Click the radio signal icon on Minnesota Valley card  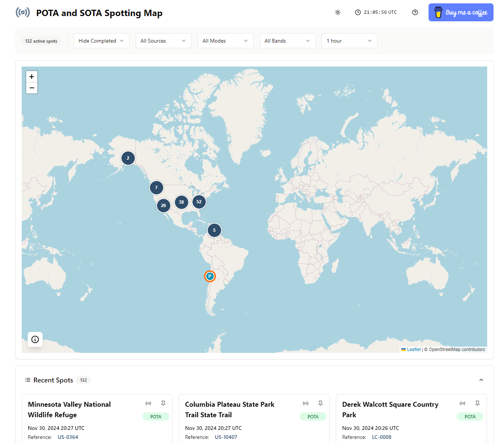click(148, 403)
